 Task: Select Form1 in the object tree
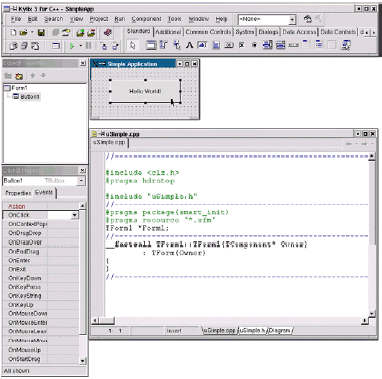[x=19, y=88]
